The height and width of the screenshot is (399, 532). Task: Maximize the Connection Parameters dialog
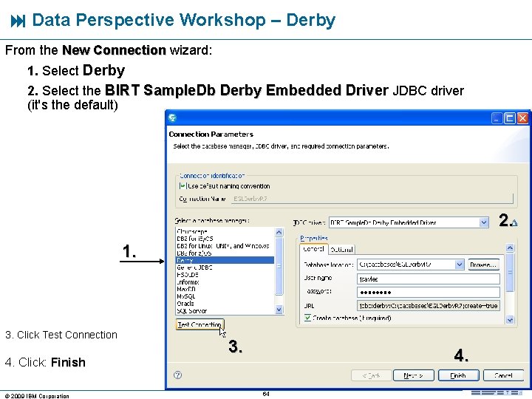tap(510, 118)
